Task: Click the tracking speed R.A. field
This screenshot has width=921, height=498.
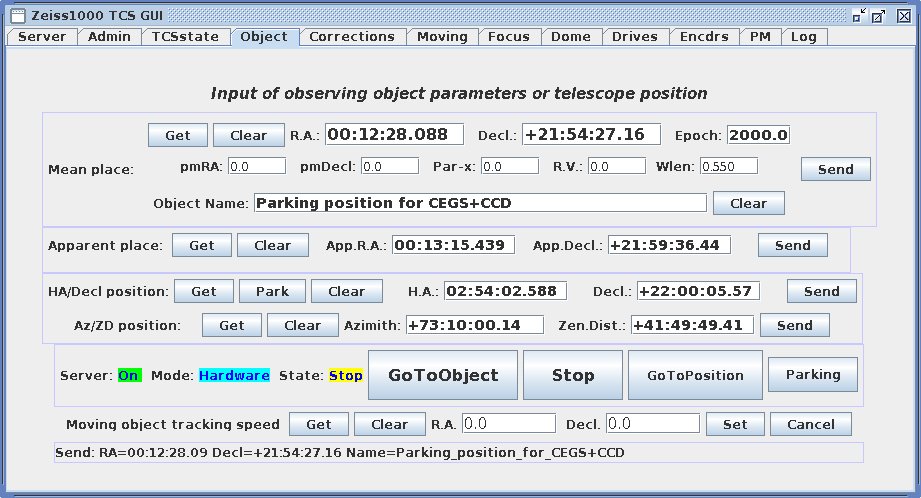Action: click(509, 423)
